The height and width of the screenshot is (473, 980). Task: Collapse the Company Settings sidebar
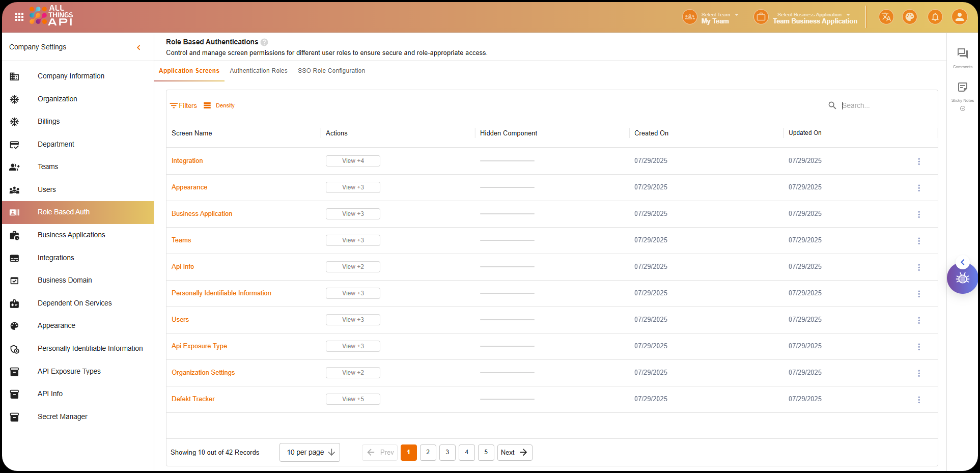pos(138,47)
